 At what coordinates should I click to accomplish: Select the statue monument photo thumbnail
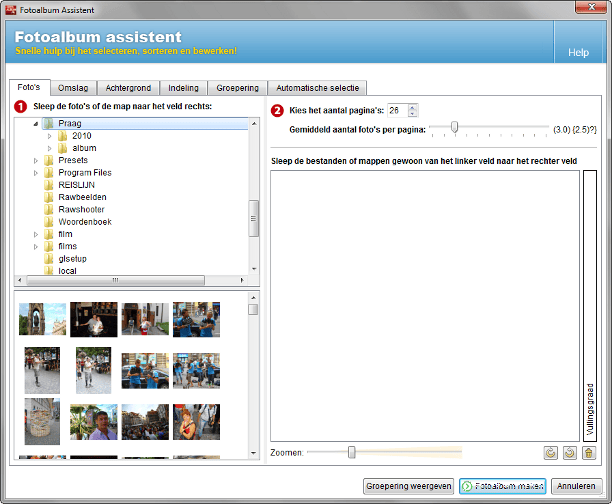click(43, 319)
